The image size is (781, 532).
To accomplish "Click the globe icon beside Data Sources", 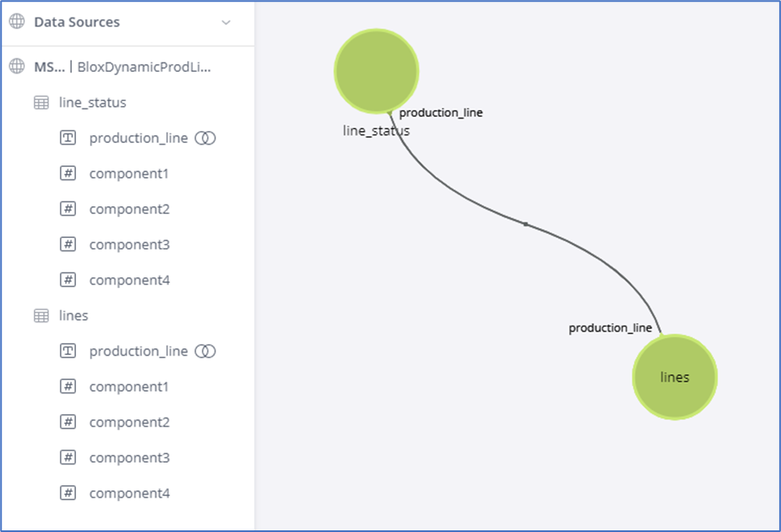I will point(17,23).
